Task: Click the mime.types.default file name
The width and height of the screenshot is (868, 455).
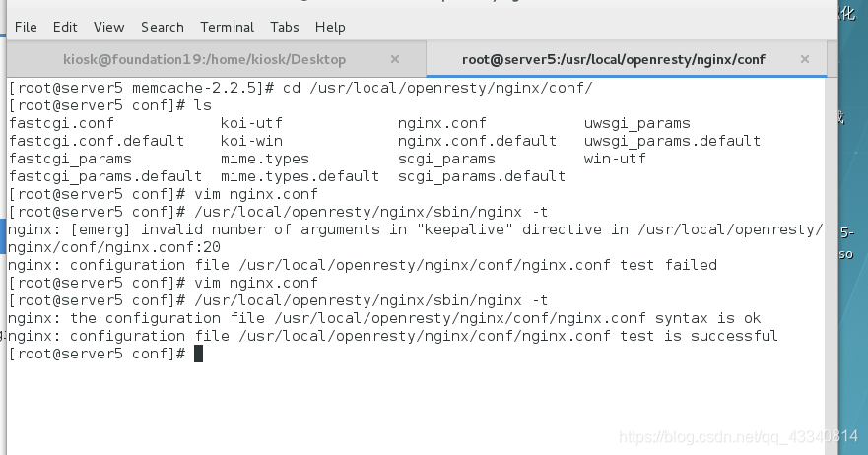Action: [300, 176]
